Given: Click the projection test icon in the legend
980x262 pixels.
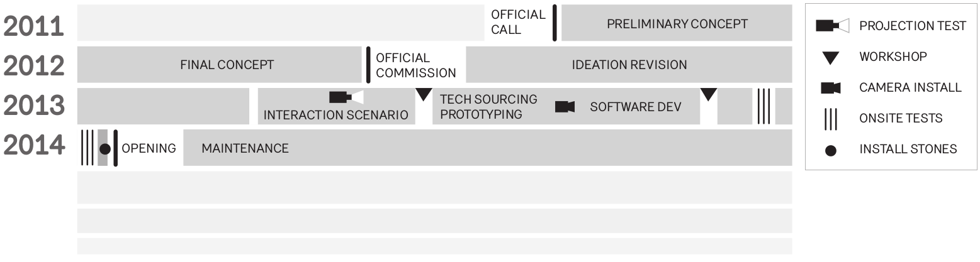Looking at the screenshot, I should tap(832, 26).
